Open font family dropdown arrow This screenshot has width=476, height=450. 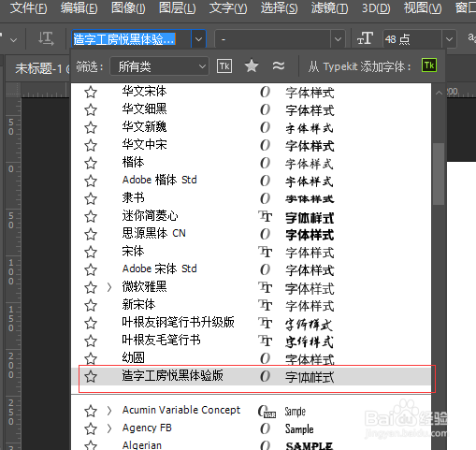coord(198,39)
